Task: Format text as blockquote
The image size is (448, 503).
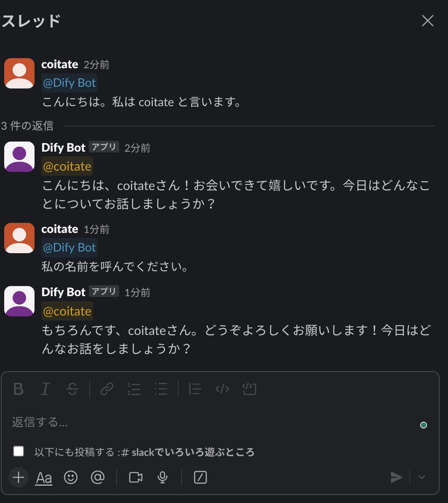Action: pyautogui.click(x=195, y=389)
